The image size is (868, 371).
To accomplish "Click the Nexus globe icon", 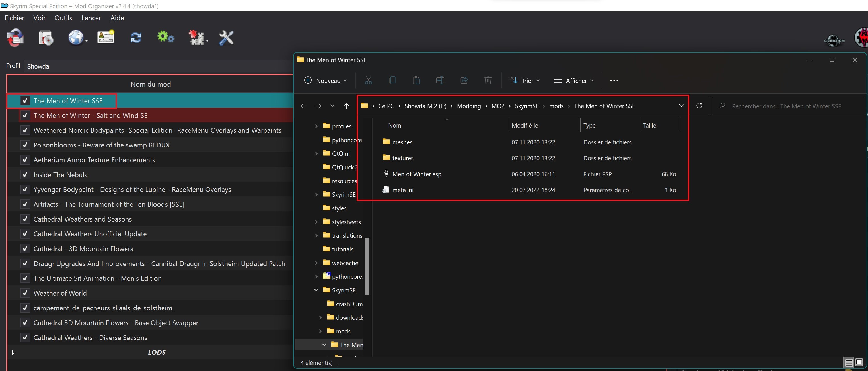I will click(x=77, y=38).
